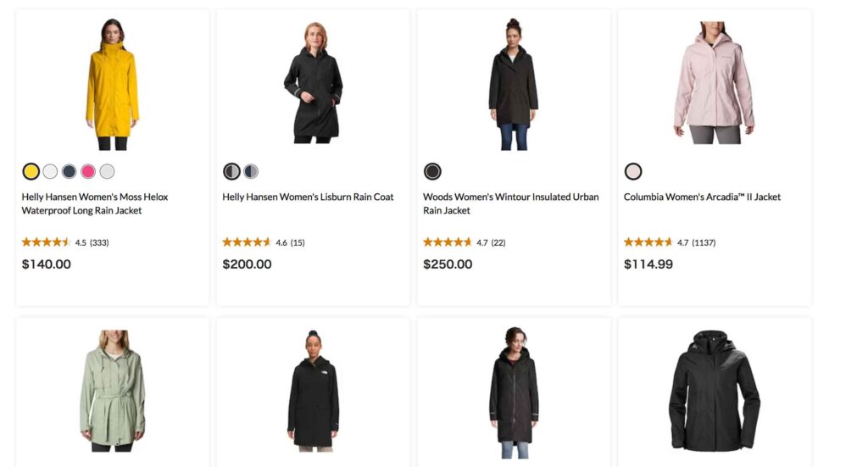This screenshot has height=467, width=868.
Task: Open the North Face black coat image
Action: point(313,390)
